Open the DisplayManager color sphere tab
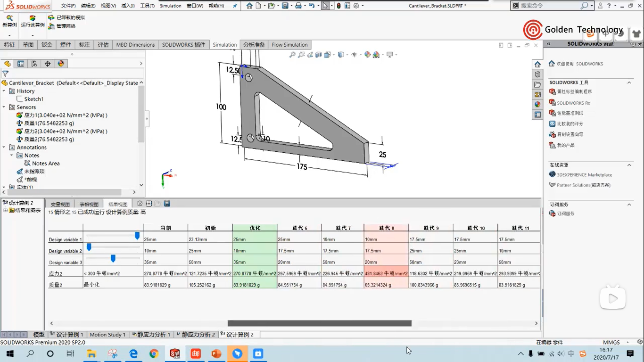This screenshot has height=362, width=644. (x=61, y=64)
